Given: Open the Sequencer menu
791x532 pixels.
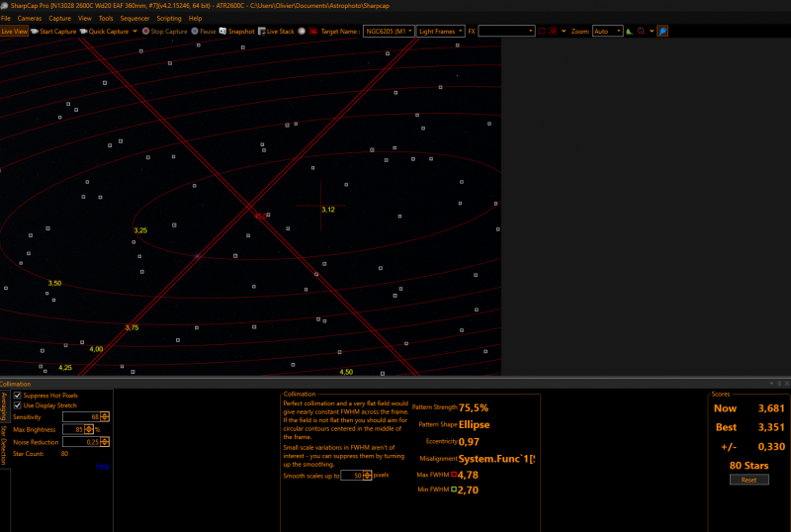Looking at the screenshot, I should [134, 18].
